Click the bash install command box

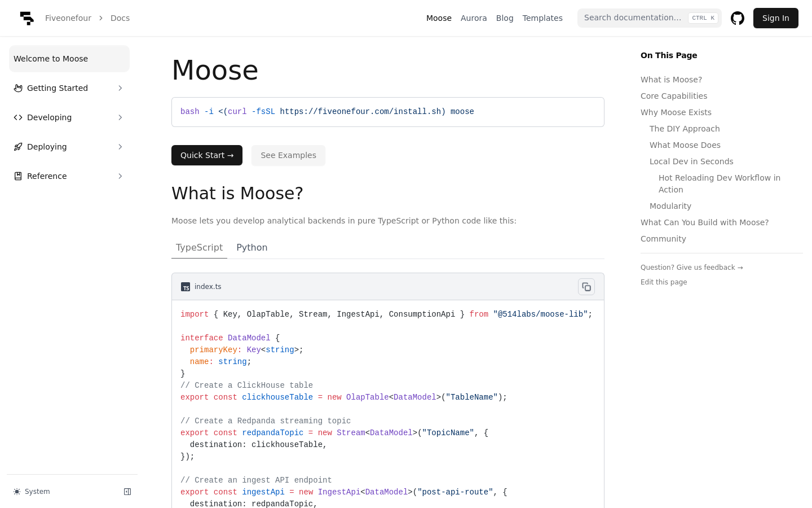[388, 112]
